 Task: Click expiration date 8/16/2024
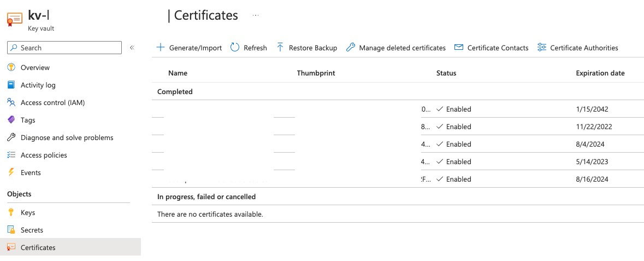tap(592, 179)
